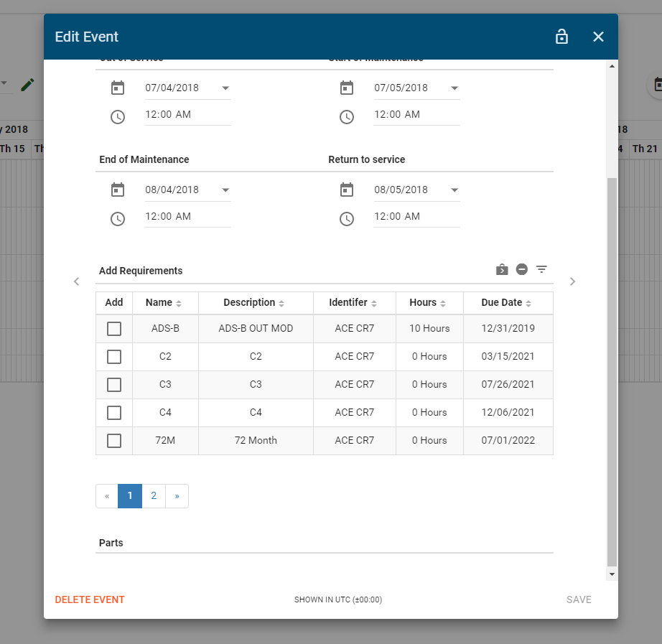Close the Edit Event dialog
The image size is (662, 644).
click(x=598, y=37)
